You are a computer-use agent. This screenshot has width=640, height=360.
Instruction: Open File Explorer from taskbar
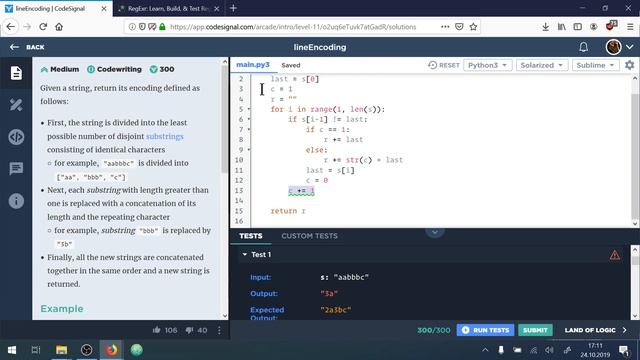click(61, 350)
